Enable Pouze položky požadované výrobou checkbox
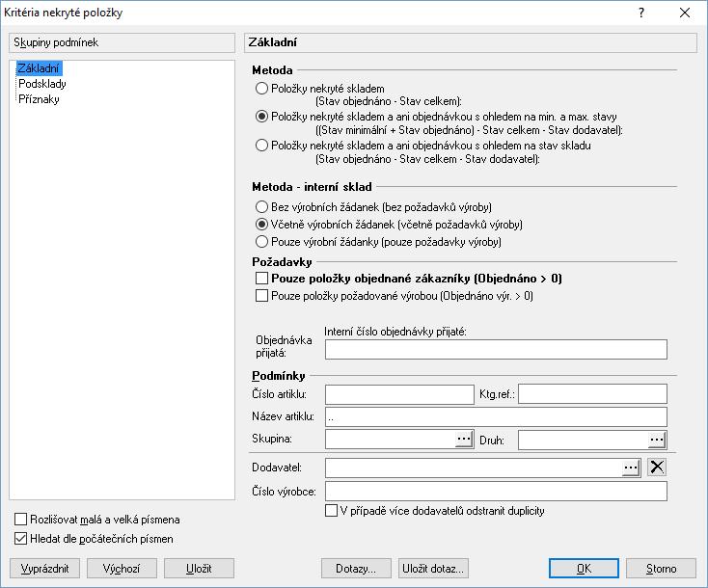This screenshot has height=588, width=708. click(262, 296)
